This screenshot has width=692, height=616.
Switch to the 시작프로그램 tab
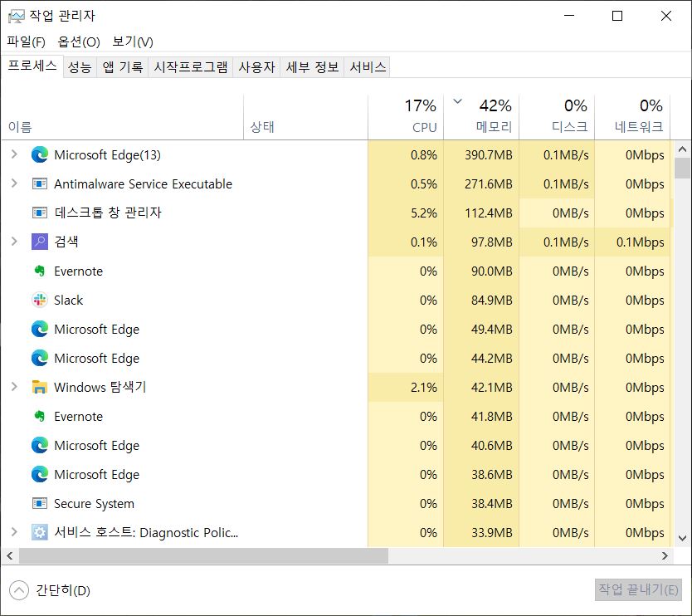[x=191, y=67]
